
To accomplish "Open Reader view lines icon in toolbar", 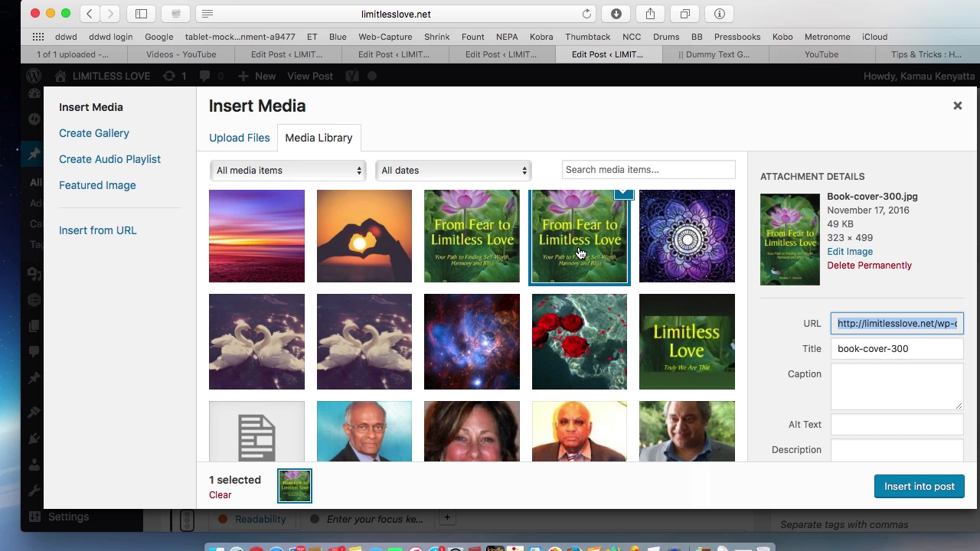I will point(207,14).
